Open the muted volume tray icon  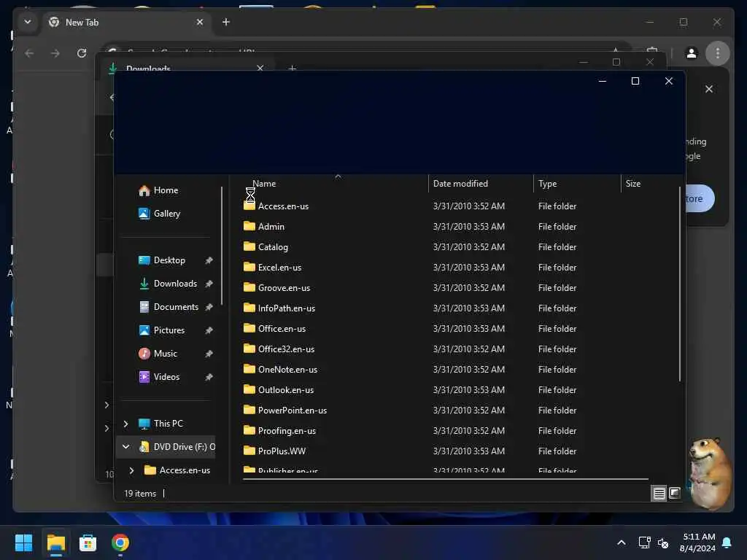click(x=662, y=542)
